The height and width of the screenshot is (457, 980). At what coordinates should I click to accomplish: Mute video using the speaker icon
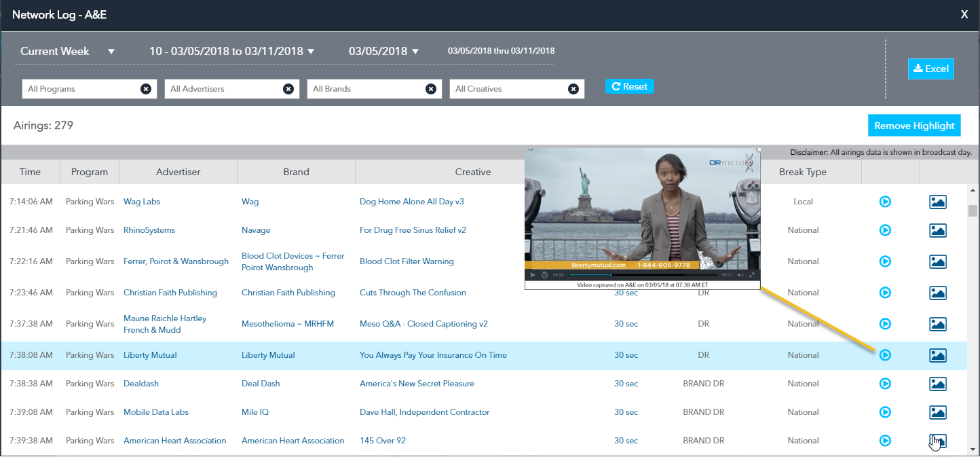740,275
